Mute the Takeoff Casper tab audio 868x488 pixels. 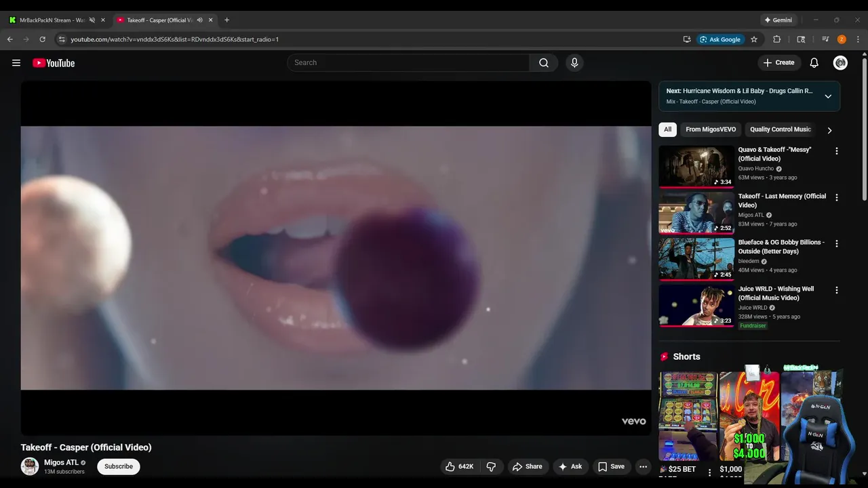coord(200,20)
